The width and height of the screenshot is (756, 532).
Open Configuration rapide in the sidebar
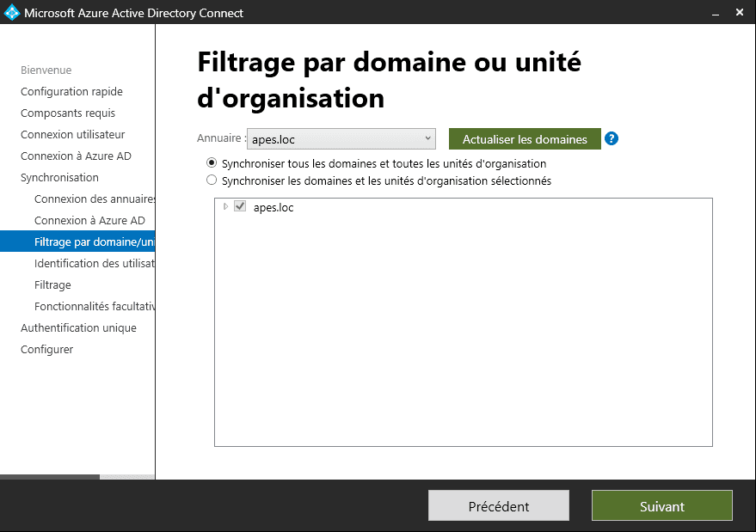coord(71,92)
